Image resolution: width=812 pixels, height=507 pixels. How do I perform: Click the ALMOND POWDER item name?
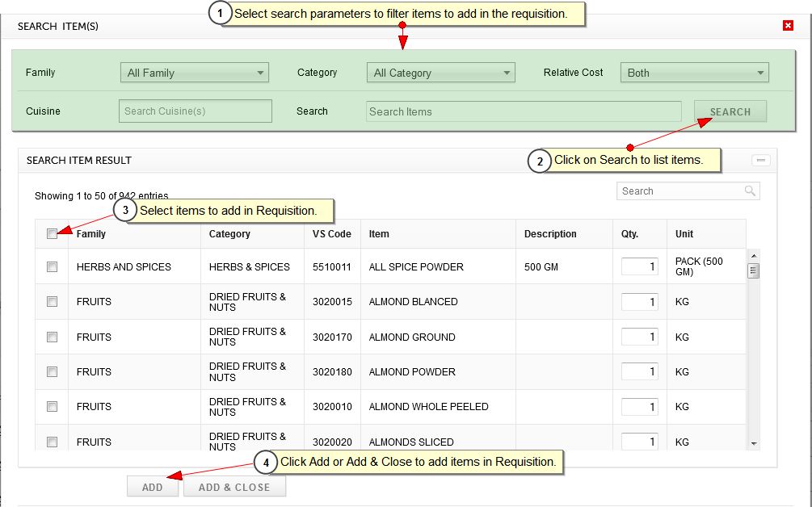412,372
